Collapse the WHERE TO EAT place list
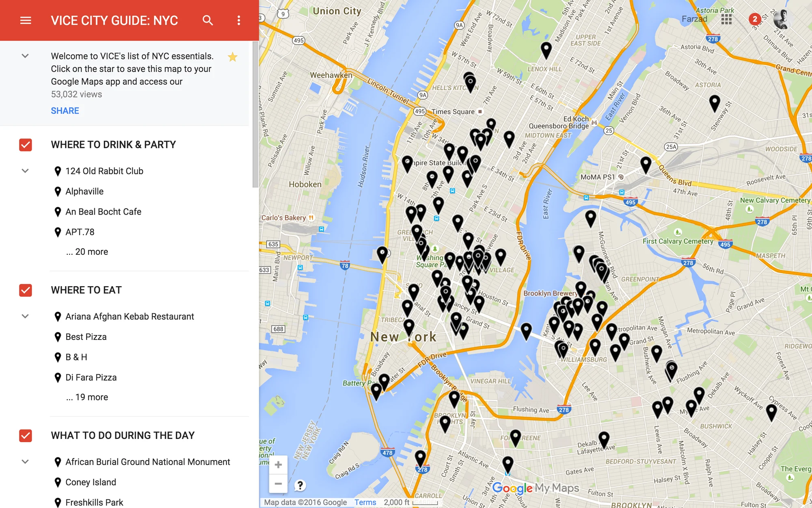812x508 pixels. [x=25, y=316]
